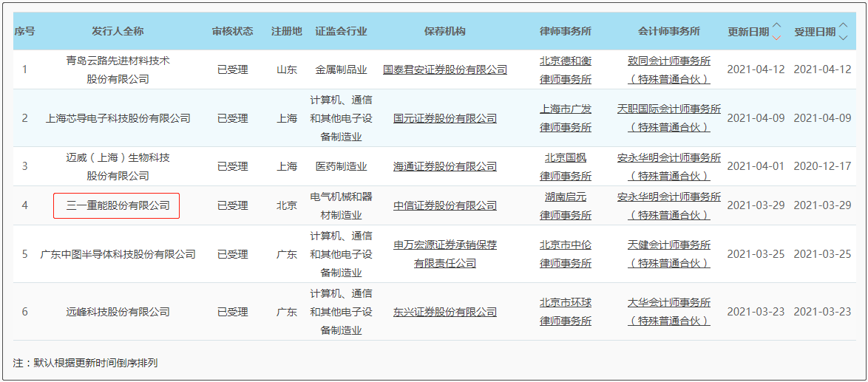Click 医药制造业 industry cell
The width and height of the screenshot is (868, 382).
click(341, 166)
